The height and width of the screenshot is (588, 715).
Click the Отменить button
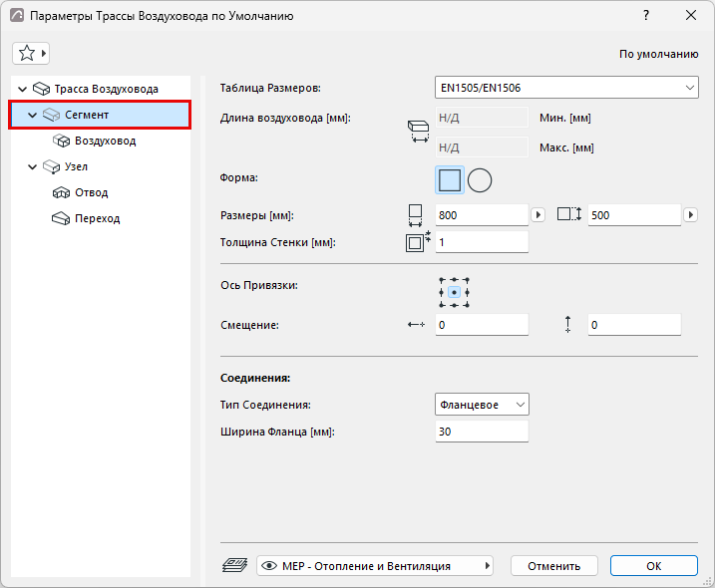point(554,566)
